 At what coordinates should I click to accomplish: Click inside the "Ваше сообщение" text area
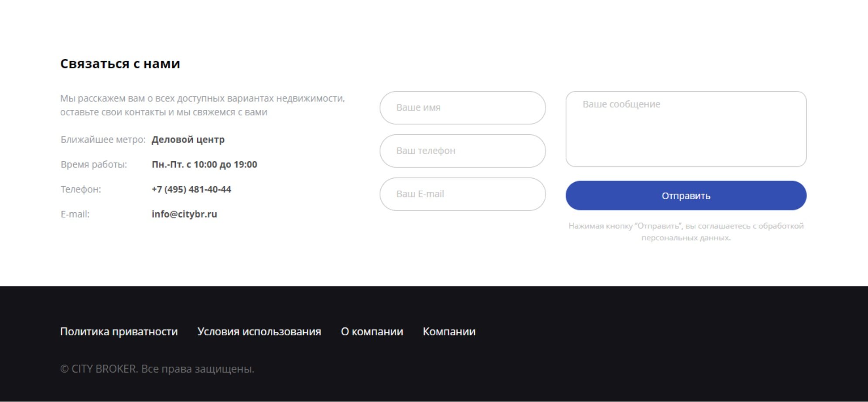686,129
